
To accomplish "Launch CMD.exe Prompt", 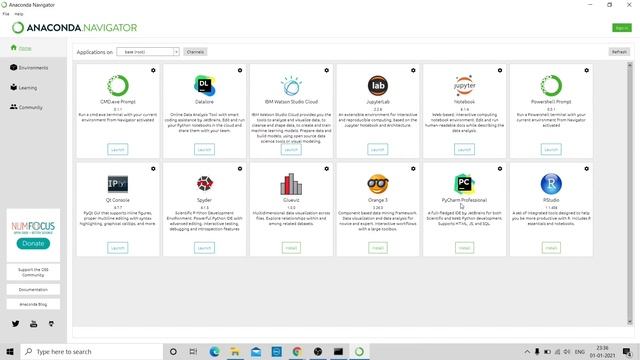I will [118, 149].
